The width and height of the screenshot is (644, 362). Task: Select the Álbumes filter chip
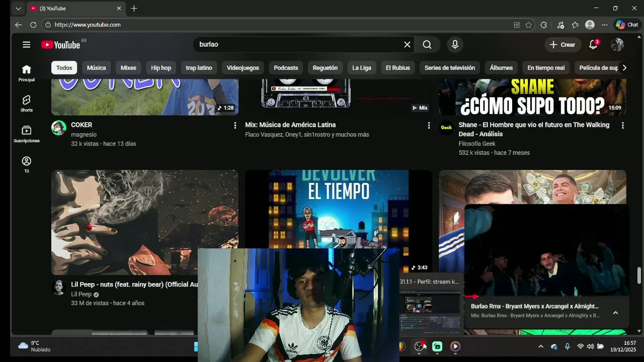(x=501, y=68)
